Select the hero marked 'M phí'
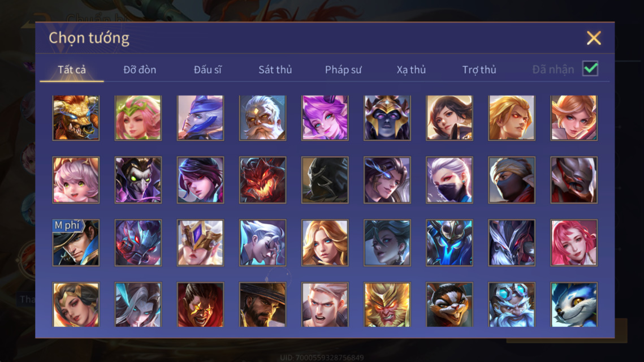 [76, 243]
